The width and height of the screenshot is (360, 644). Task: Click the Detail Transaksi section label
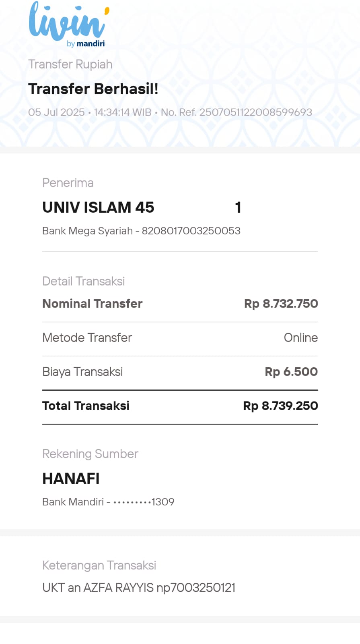coord(84,281)
